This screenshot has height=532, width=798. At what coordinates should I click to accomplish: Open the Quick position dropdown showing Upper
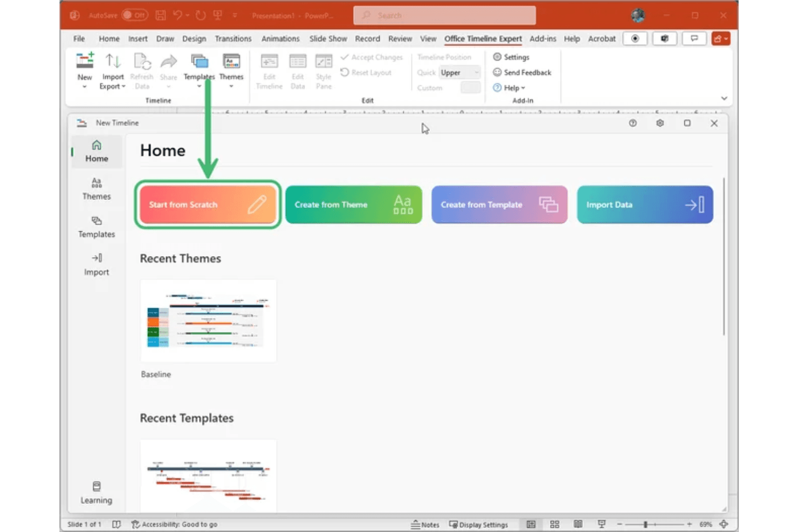tap(459, 72)
